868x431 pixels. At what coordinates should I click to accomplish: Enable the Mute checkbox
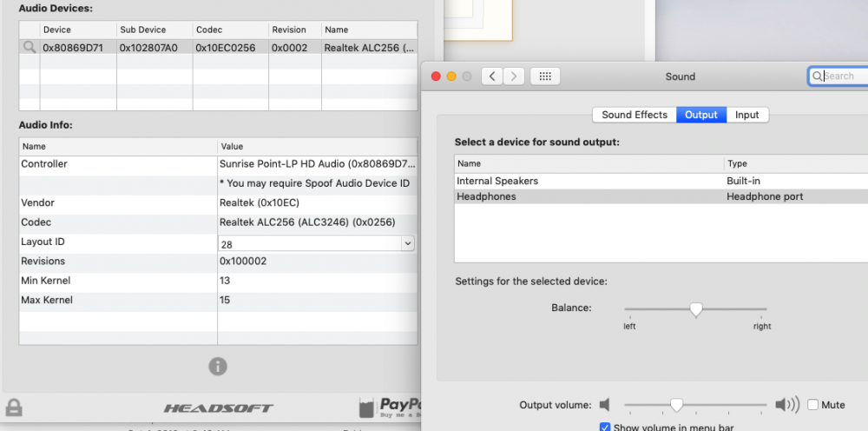coord(812,405)
